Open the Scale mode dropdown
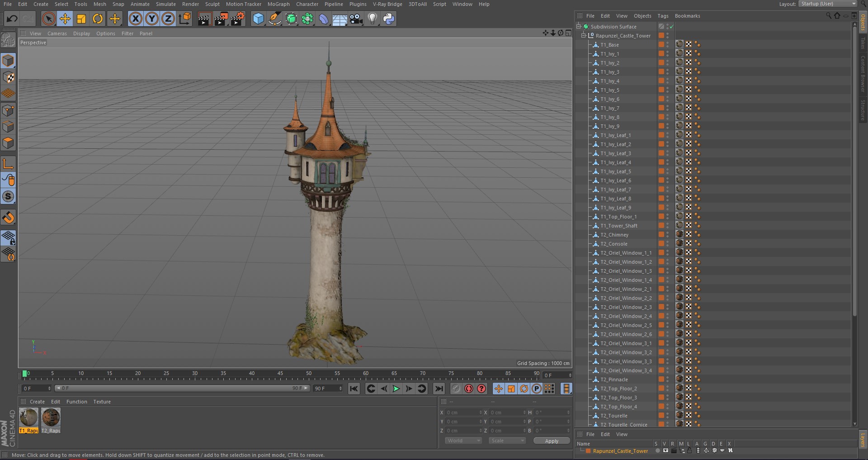 (507, 441)
